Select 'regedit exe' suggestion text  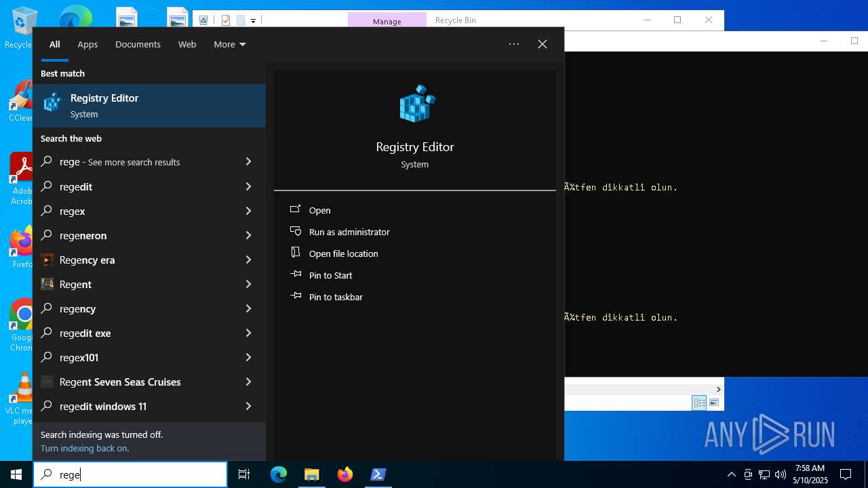tap(85, 333)
